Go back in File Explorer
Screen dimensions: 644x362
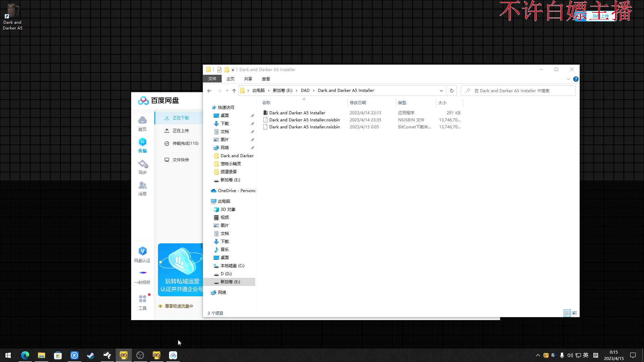[x=209, y=91]
